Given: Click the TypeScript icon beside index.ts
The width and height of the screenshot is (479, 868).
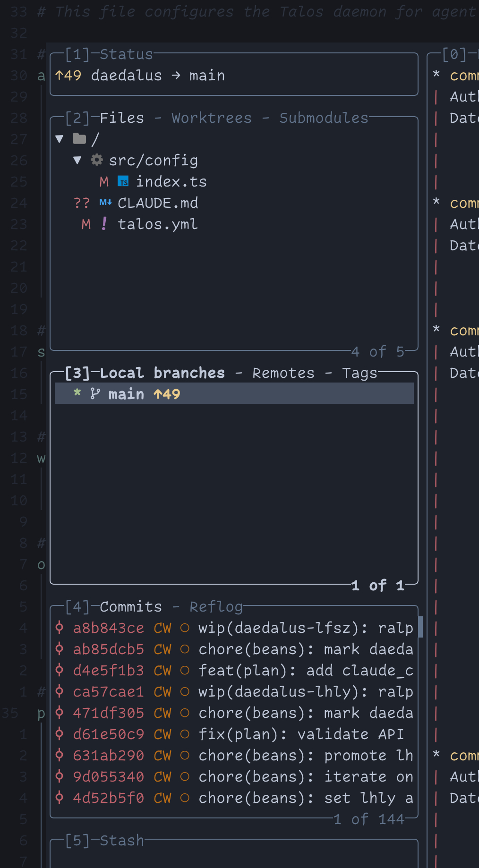Looking at the screenshot, I should pyautogui.click(x=123, y=182).
